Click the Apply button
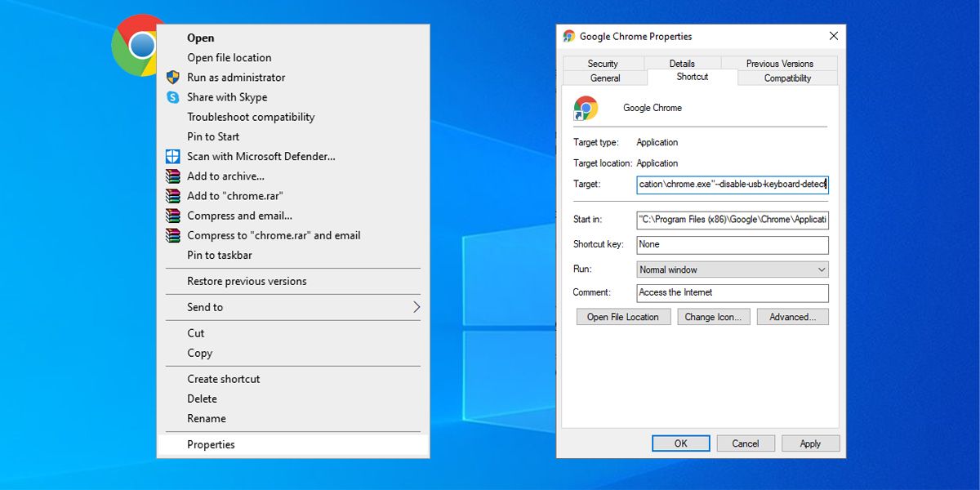The image size is (980, 490). click(810, 443)
